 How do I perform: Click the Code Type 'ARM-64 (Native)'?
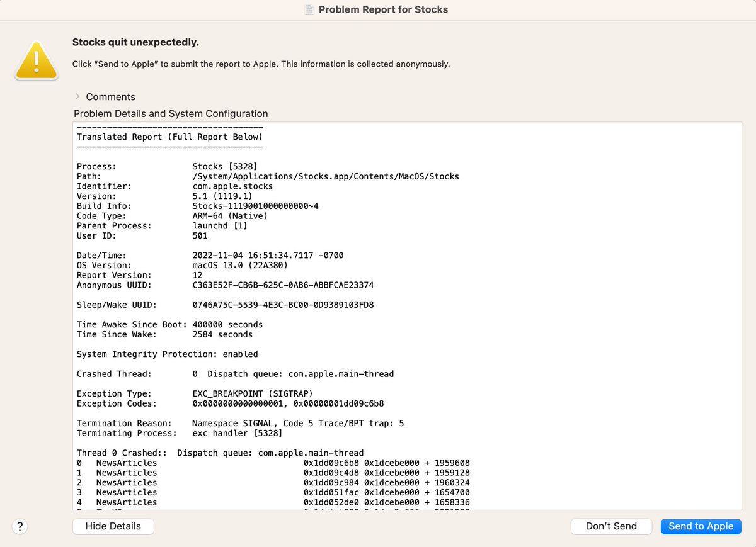(x=230, y=216)
